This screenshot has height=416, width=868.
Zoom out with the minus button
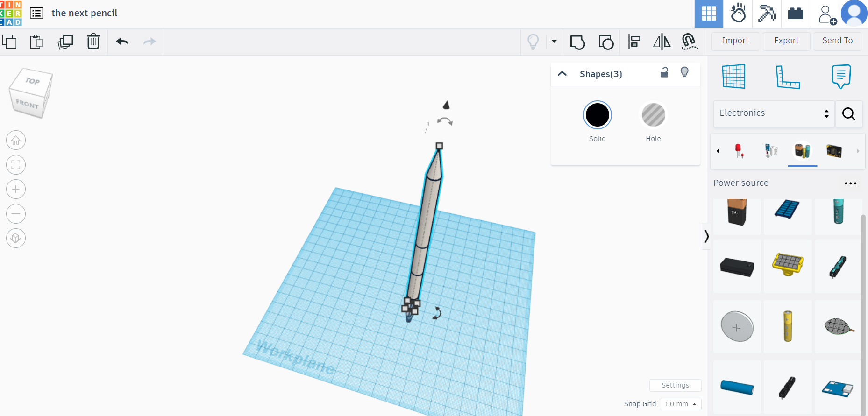pyautogui.click(x=16, y=214)
